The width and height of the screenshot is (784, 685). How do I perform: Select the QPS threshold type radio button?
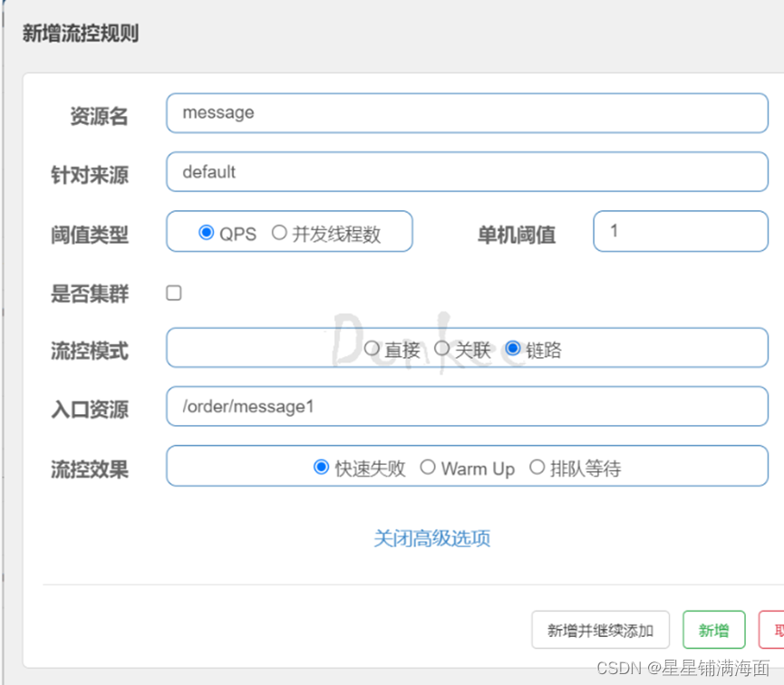pyautogui.click(x=205, y=230)
